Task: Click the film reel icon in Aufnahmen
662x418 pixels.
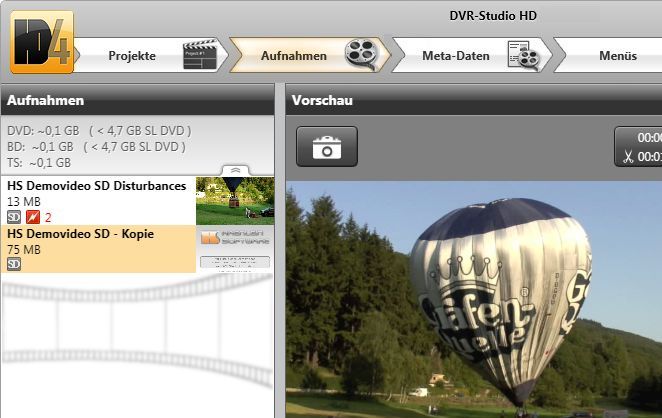Action: pyautogui.click(x=361, y=54)
